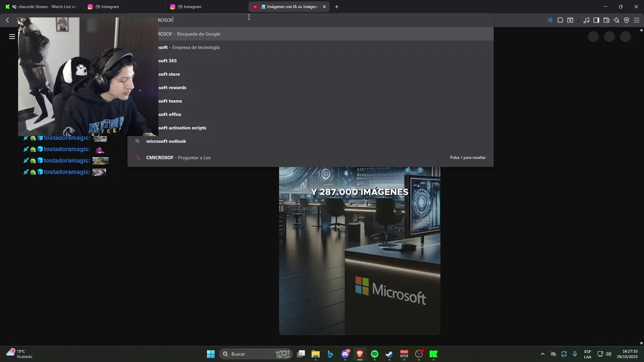Close the Imágenes con IA tab
Screen dimensions: 644x362
click(x=324, y=7)
